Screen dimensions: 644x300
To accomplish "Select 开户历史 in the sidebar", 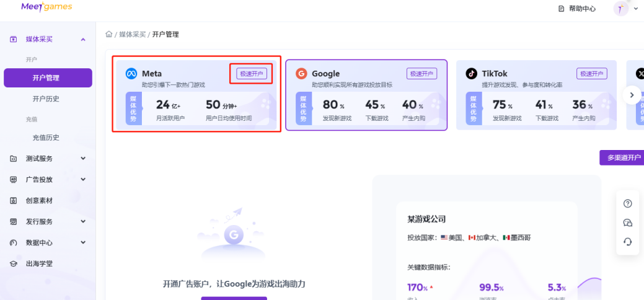I will [46, 99].
